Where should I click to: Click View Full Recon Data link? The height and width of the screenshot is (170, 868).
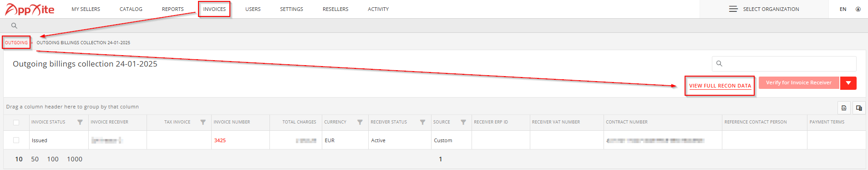(x=720, y=86)
